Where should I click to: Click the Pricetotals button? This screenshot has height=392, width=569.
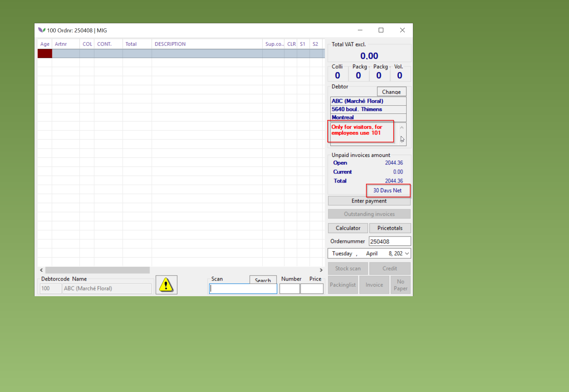pos(390,228)
